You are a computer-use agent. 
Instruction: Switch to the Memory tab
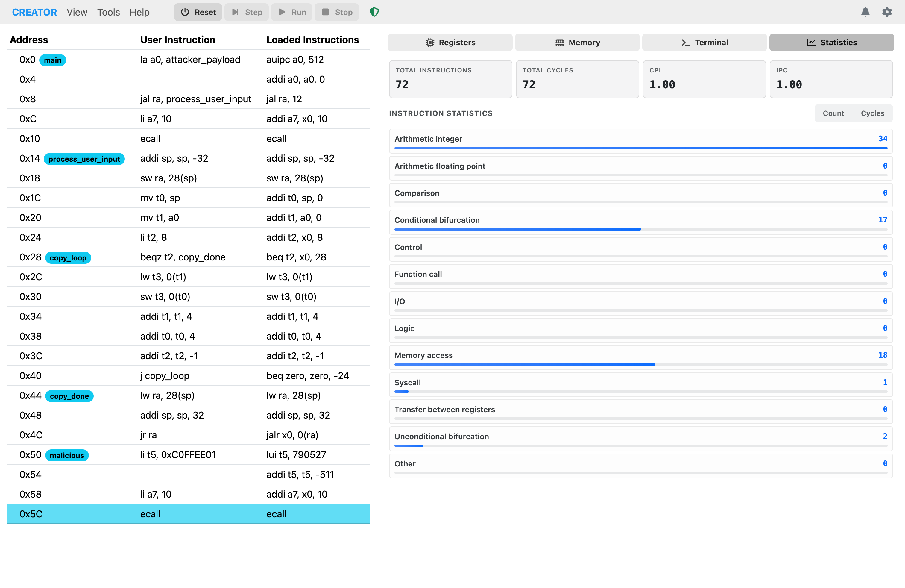tap(577, 42)
